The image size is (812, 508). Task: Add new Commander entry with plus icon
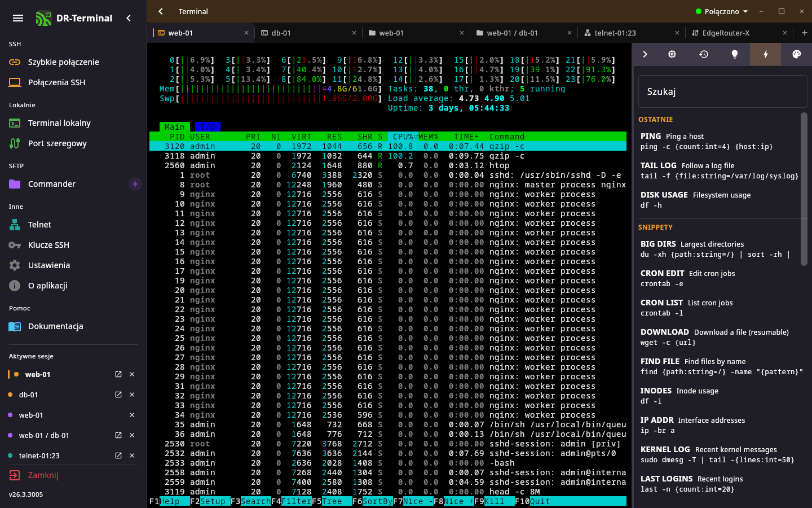coord(135,184)
